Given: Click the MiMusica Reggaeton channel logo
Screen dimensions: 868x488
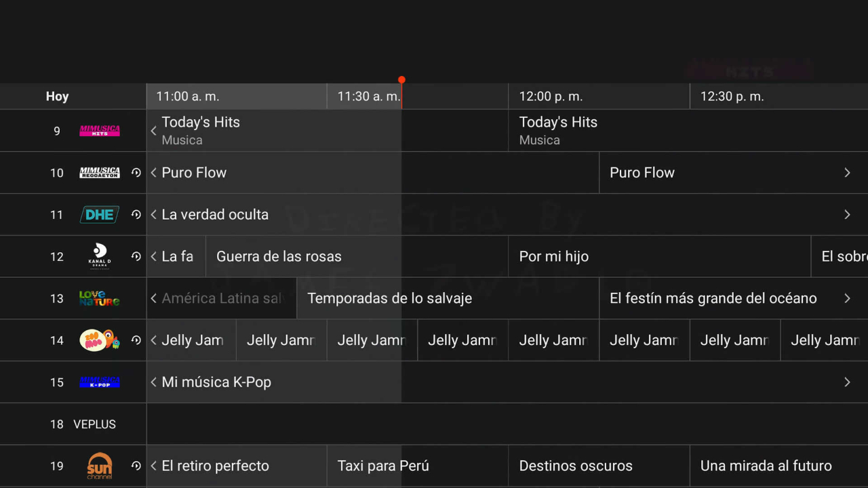Looking at the screenshot, I should pyautogui.click(x=99, y=172).
